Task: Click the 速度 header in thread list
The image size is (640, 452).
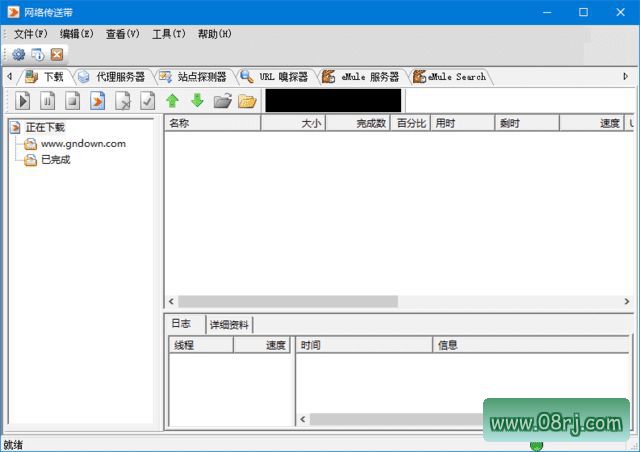Action: pyautogui.click(x=262, y=345)
